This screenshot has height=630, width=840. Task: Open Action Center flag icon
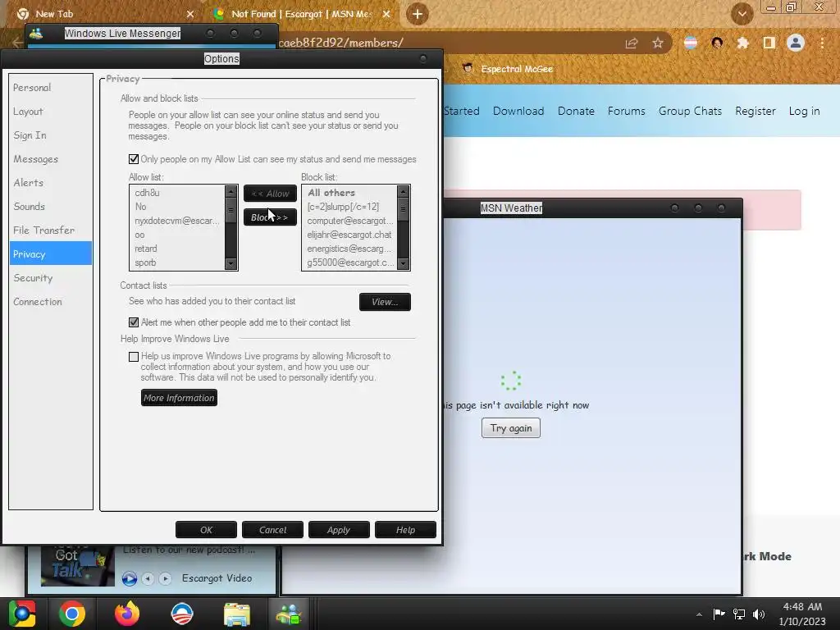tap(719, 614)
